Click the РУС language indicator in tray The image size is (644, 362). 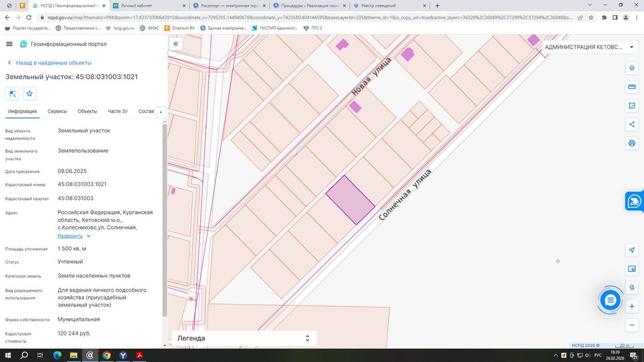[x=597, y=356]
